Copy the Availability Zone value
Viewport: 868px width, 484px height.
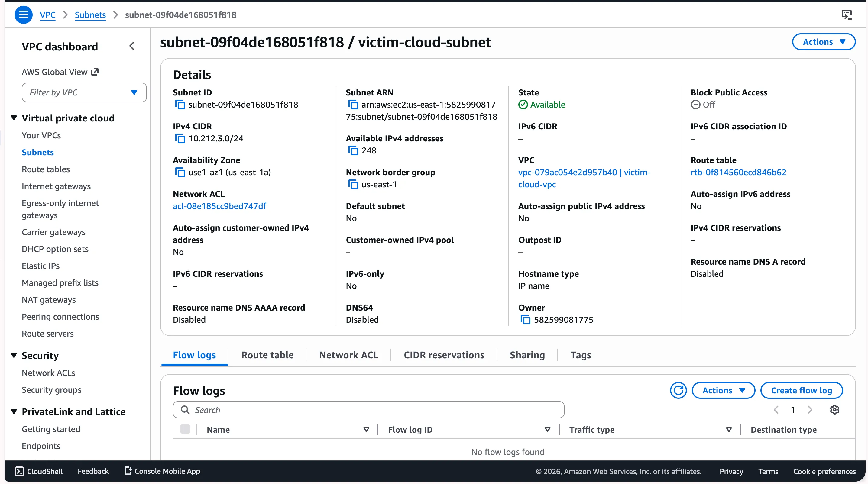click(x=180, y=173)
